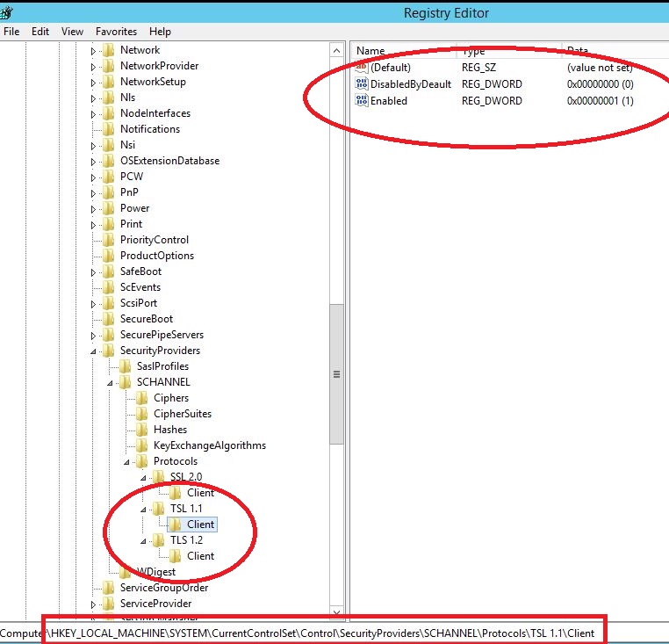Open the Favorites menu

(x=116, y=32)
